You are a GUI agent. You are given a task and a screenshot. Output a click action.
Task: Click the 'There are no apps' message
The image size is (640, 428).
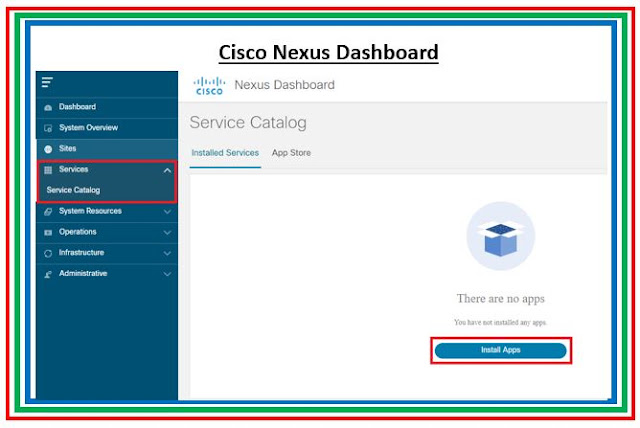click(500, 299)
